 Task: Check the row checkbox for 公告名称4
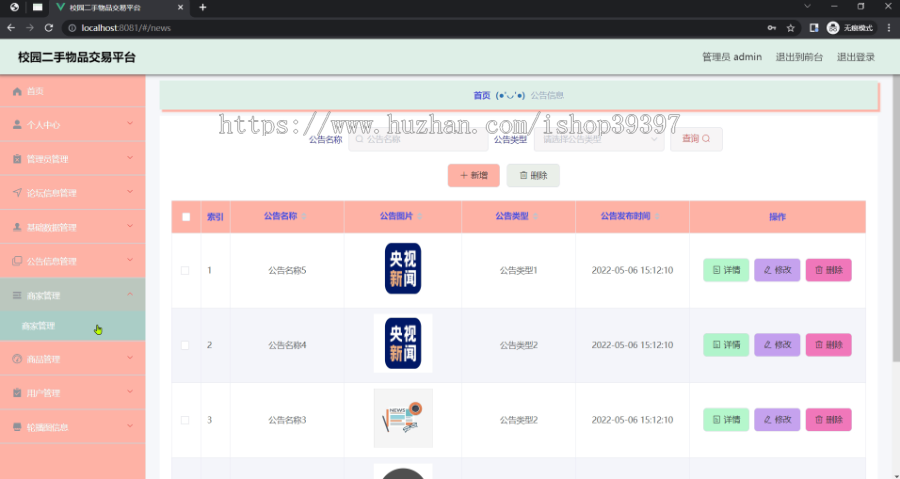point(185,345)
